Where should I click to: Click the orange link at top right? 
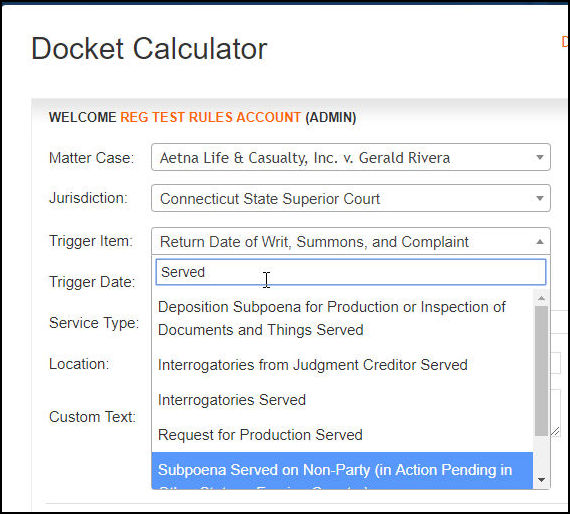pos(565,42)
